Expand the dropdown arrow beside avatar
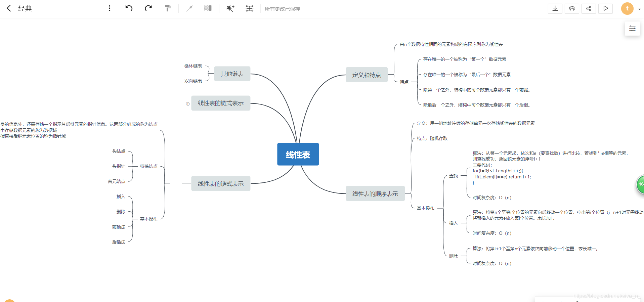Viewport: 644px width, 302px height. tap(639, 9)
